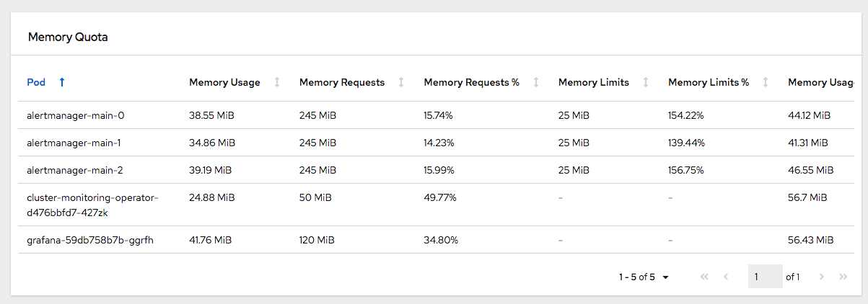Open the 1 - 5 of 5 per-page dropdown
Screen dimensions: 868x304
[644, 277]
